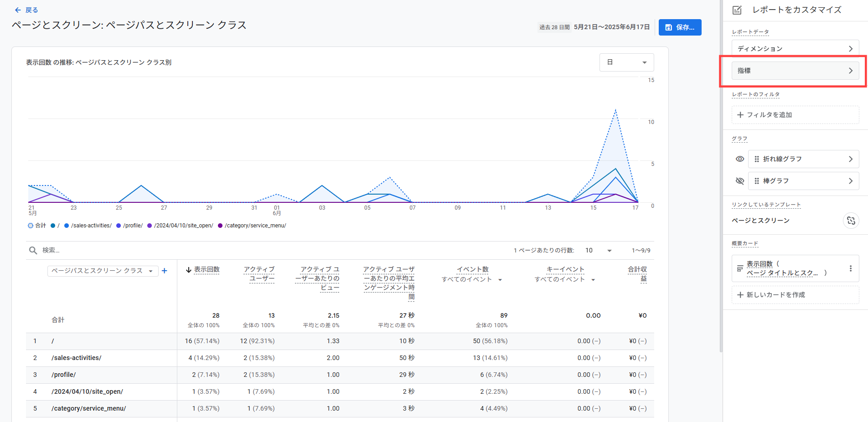Click the /profile/ legend color dot

119,226
